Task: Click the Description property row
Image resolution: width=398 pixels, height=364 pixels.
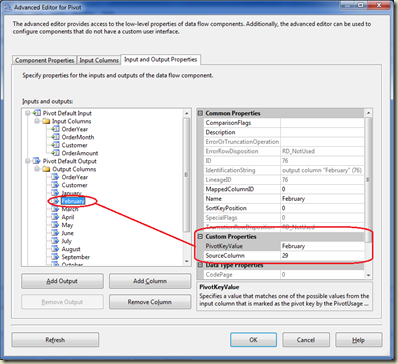Action: pos(284,132)
